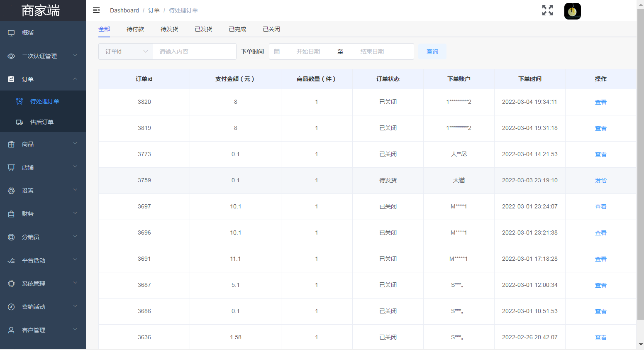The image size is (644, 350).
Task: Toggle fullscreen mode icon
Action: tap(547, 10)
